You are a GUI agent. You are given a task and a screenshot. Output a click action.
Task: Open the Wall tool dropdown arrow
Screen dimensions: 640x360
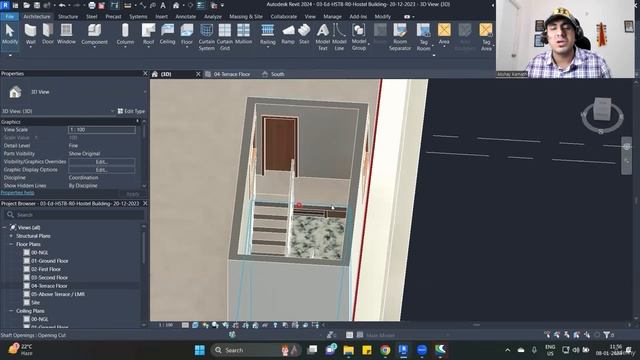click(x=31, y=47)
